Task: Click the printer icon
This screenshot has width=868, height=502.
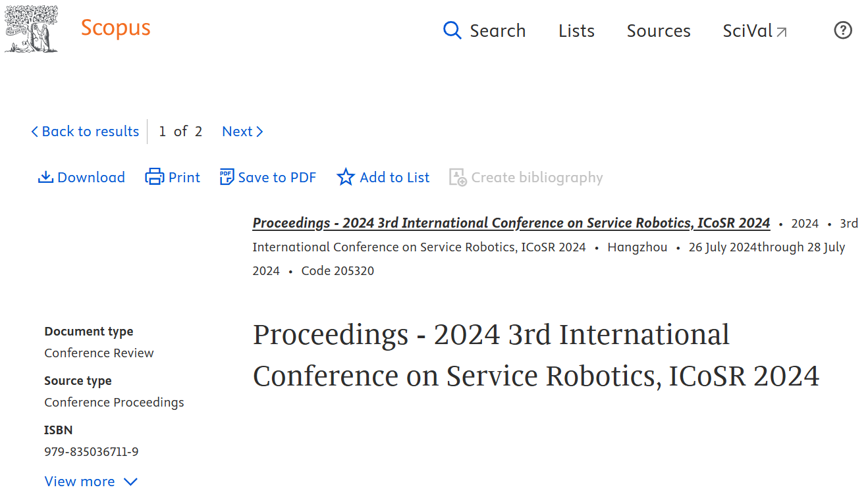Action: [154, 177]
